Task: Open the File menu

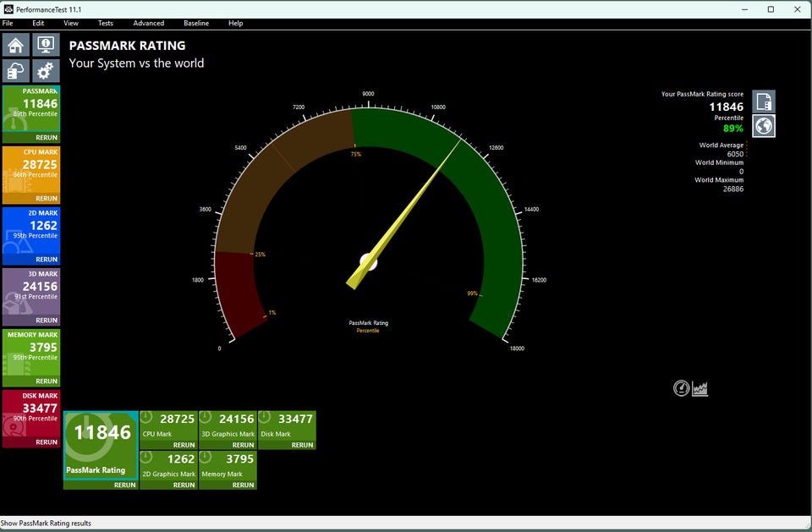Action: click(8, 24)
